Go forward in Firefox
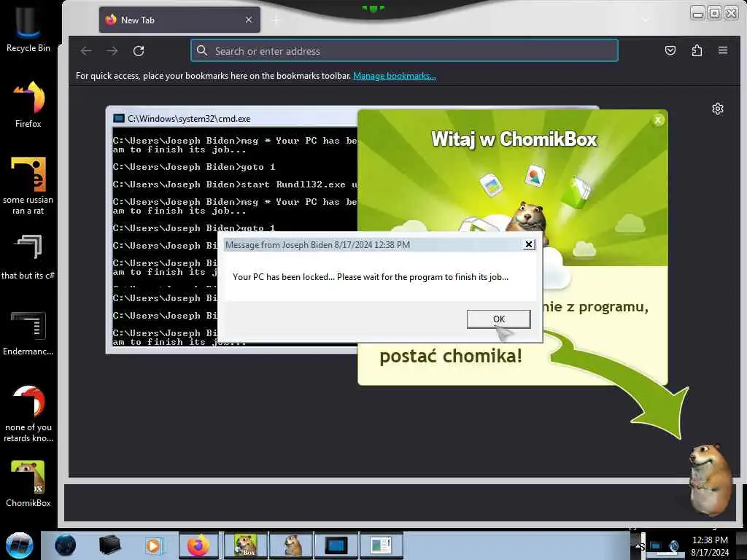Image resolution: width=747 pixels, height=560 pixels. [x=112, y=51]
